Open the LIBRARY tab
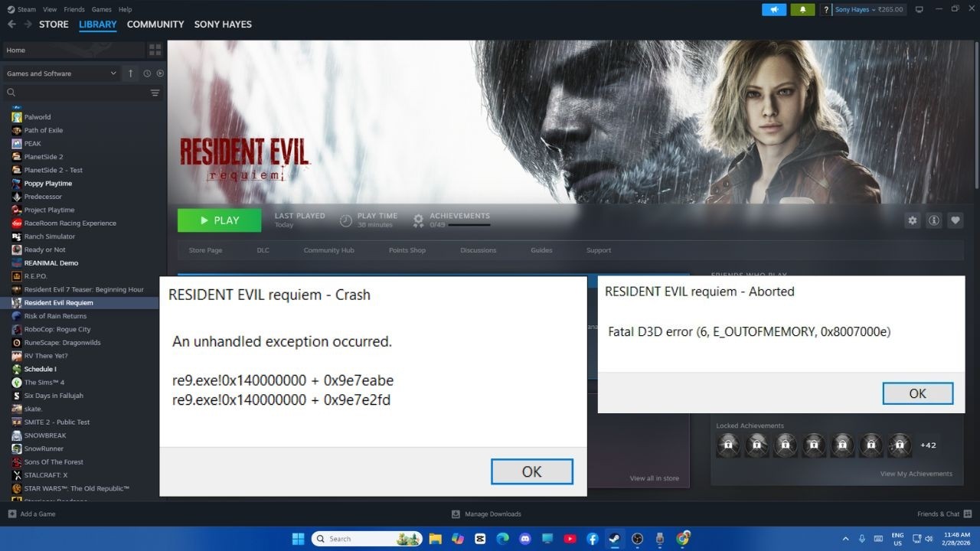This screenshot has width=980, height=551. [x=98, y=24]
